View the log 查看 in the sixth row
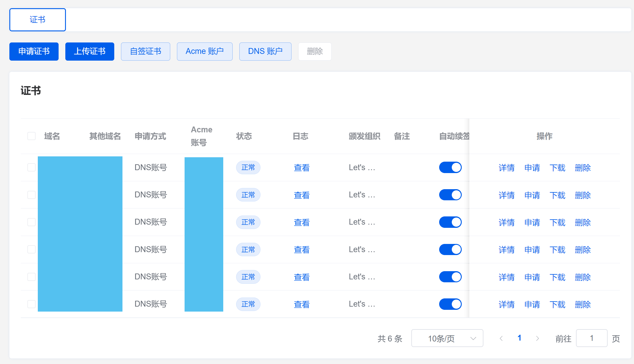 click(x=302, y=304)
